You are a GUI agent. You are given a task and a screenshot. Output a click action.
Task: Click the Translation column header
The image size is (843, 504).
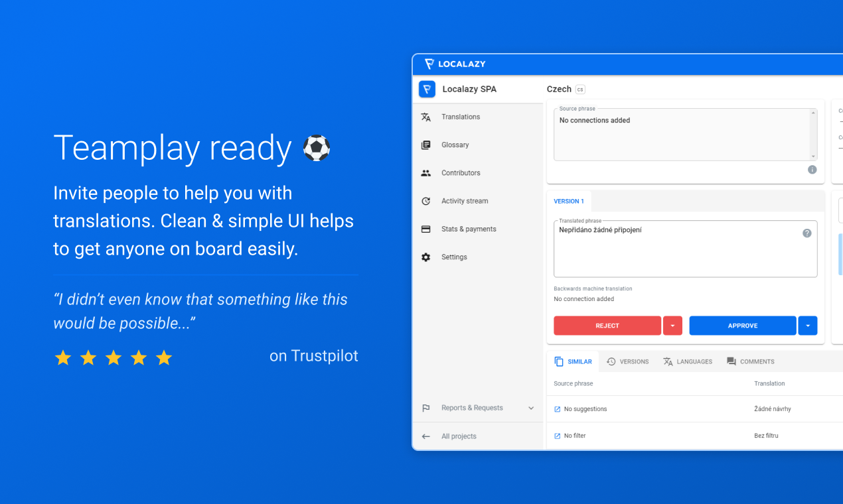[x=769, y=383]
